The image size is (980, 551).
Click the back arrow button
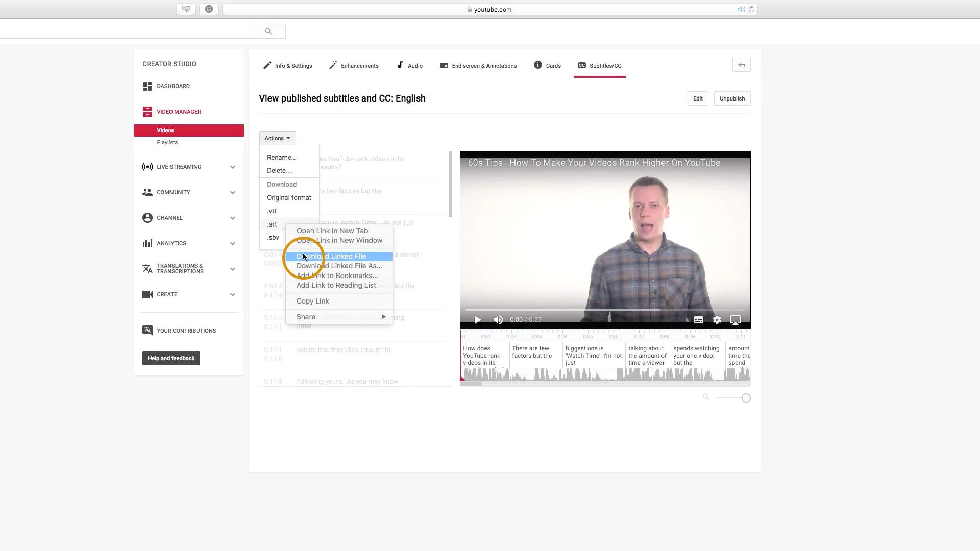click(x=742, y=65)
